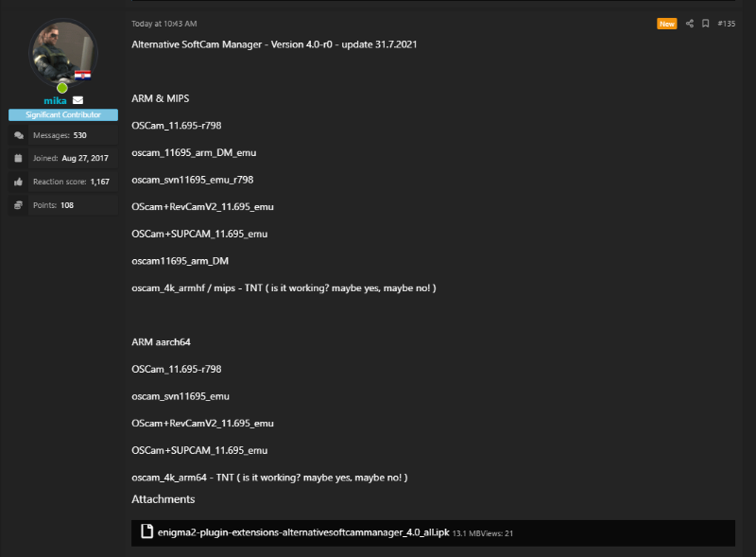Click the share post icon
This screenshot has height=557, width=756.
(689, 23)
